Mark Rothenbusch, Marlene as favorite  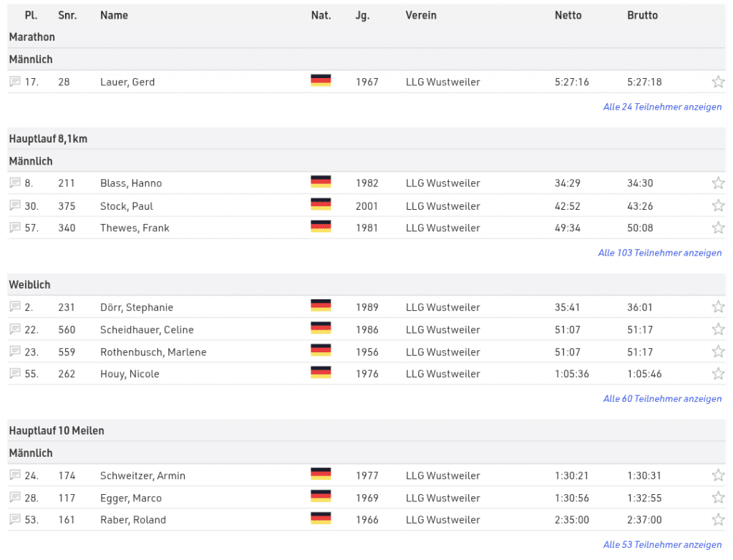pos(718,352)
